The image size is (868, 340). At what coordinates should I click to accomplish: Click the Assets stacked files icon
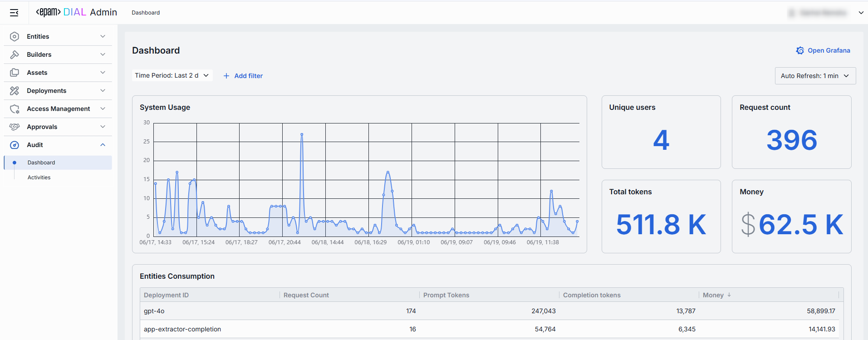15,73
